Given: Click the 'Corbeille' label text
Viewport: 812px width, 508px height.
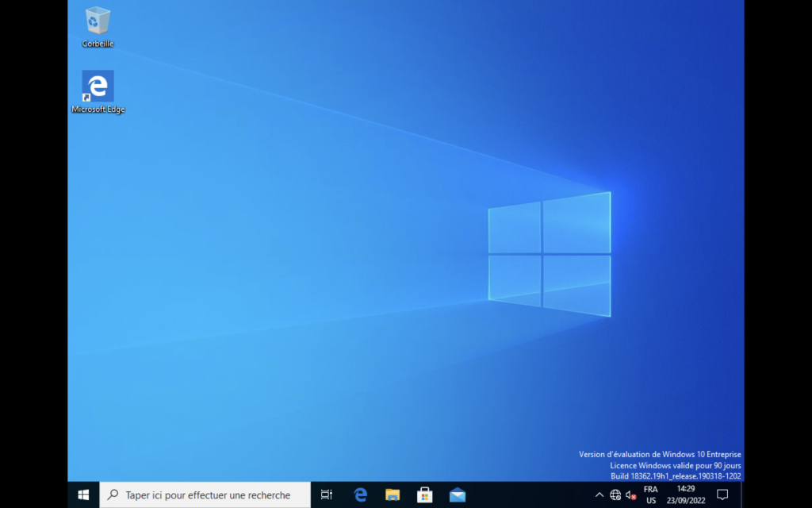Looking at the screenshot, I should [98, 44].
